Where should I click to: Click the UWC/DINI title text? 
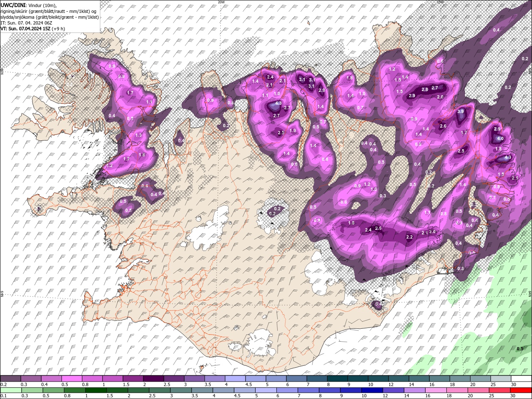coord(13,5)
